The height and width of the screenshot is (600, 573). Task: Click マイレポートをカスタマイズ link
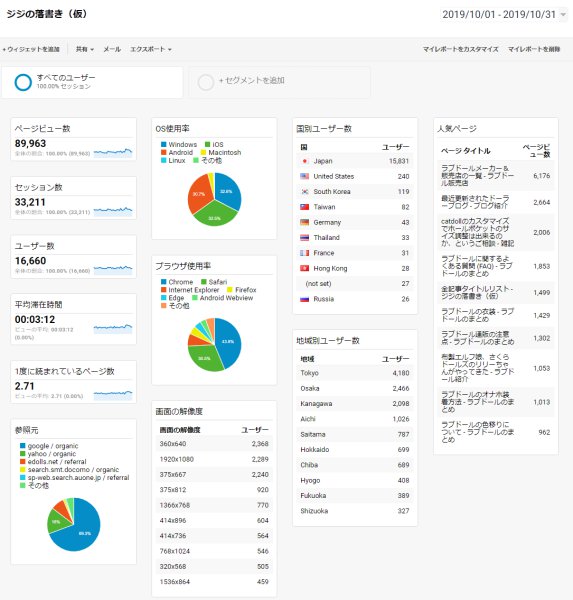click(x=460, y=49)
